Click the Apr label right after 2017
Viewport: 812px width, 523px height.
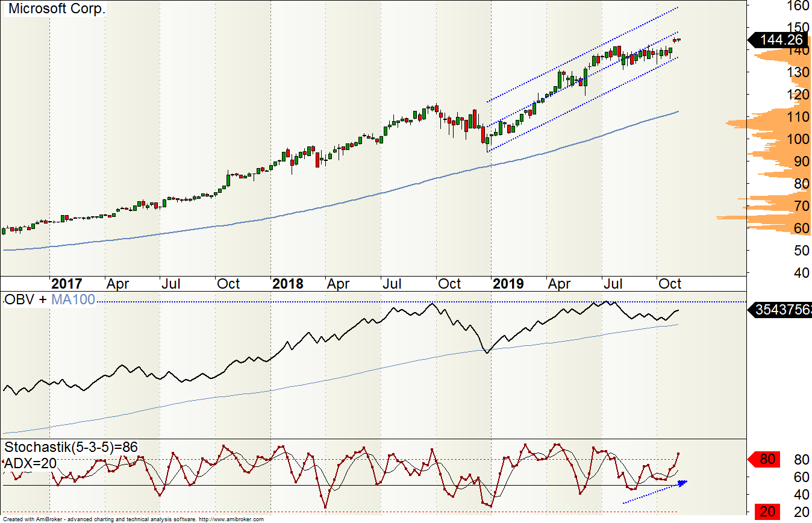pos(118,284)
